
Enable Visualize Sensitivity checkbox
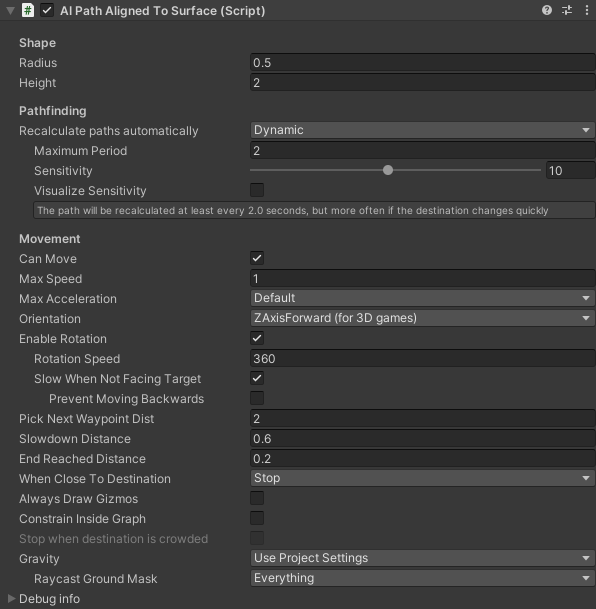[x=257, y=190]
